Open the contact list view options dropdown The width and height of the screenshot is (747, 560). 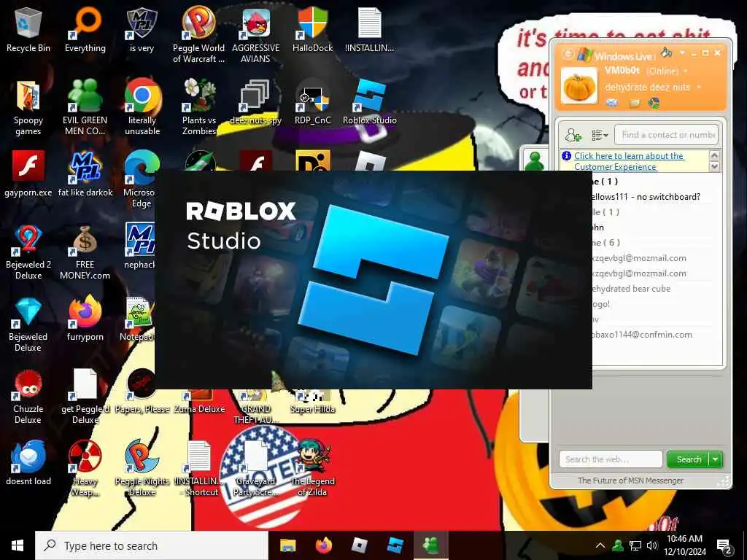(x=600, y=135)
